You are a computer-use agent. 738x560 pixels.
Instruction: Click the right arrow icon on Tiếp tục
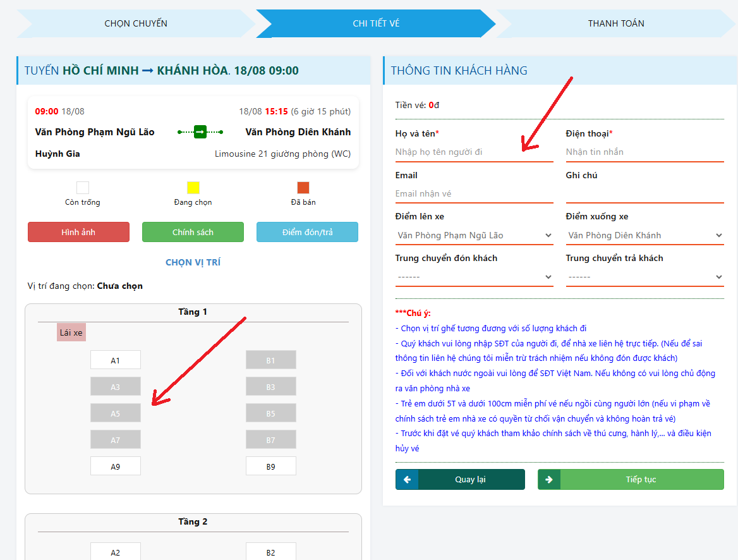pos(549,480)
